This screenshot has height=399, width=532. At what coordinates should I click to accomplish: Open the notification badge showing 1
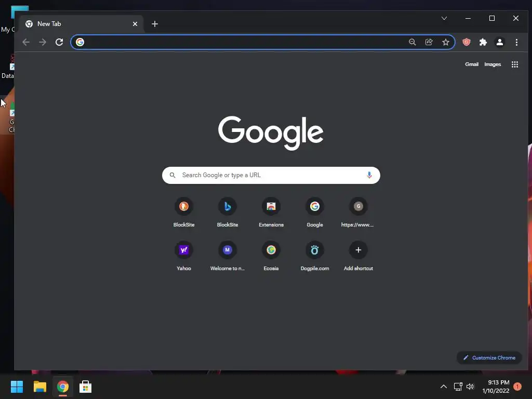coord(517,387)
